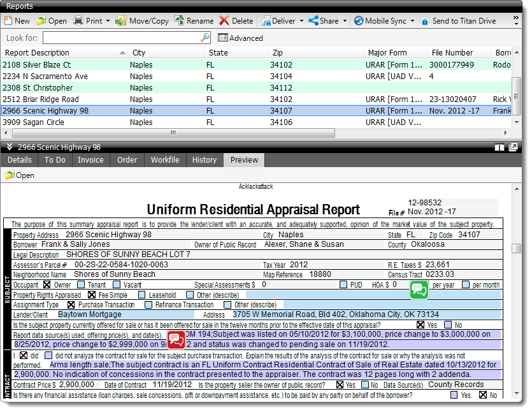
Task: Click the search magnifier icon
Action: (205, 38)
